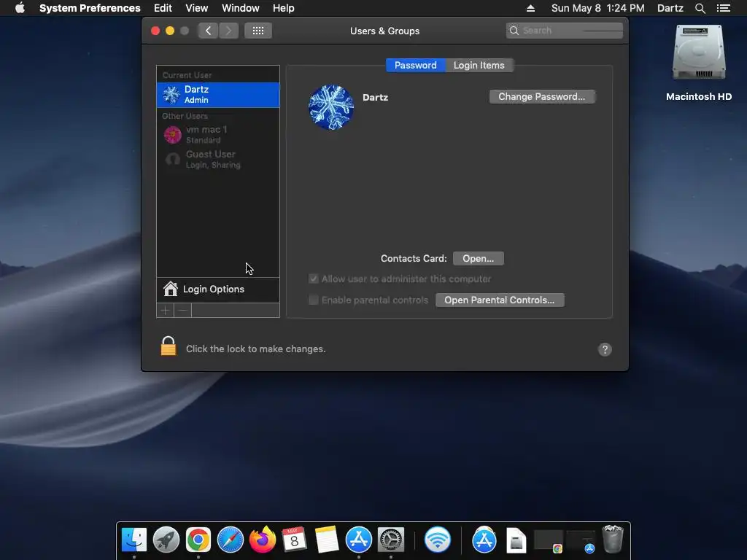Screen dimensions: 747x560
Task: Open Dartz fast user switching menu
Action: pos(670,8)
